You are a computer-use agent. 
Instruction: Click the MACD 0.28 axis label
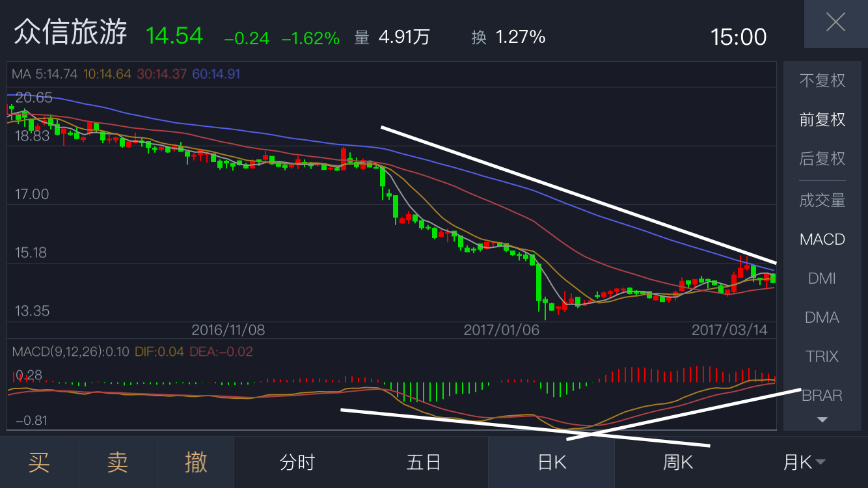point(28,375)
